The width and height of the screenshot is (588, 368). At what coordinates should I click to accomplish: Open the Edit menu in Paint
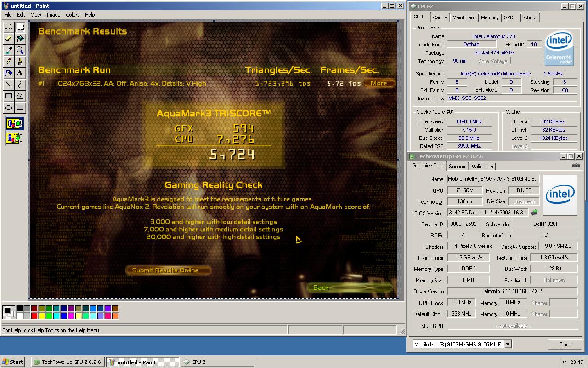pyautogui.click(x=22, y=15)
